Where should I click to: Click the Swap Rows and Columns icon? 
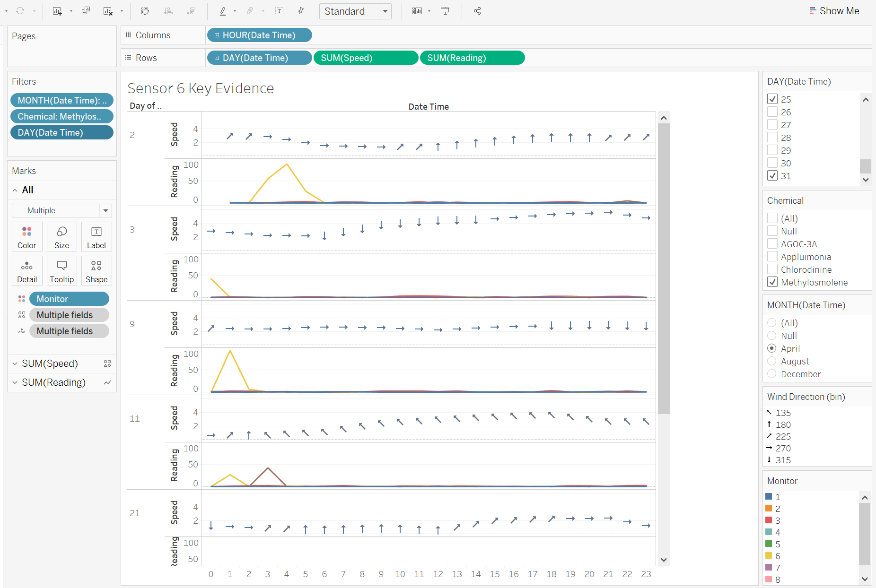pyautogui.click(x=145, y=11)
